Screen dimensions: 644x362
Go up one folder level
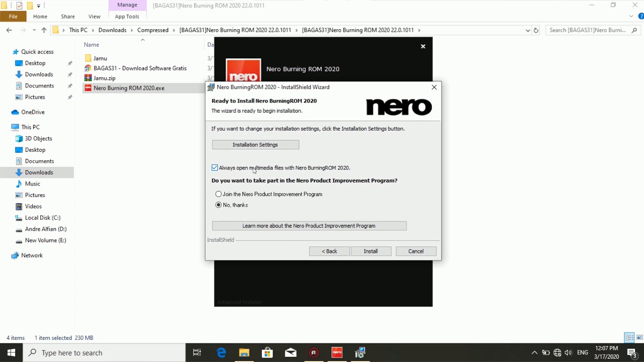click(44, 30)
